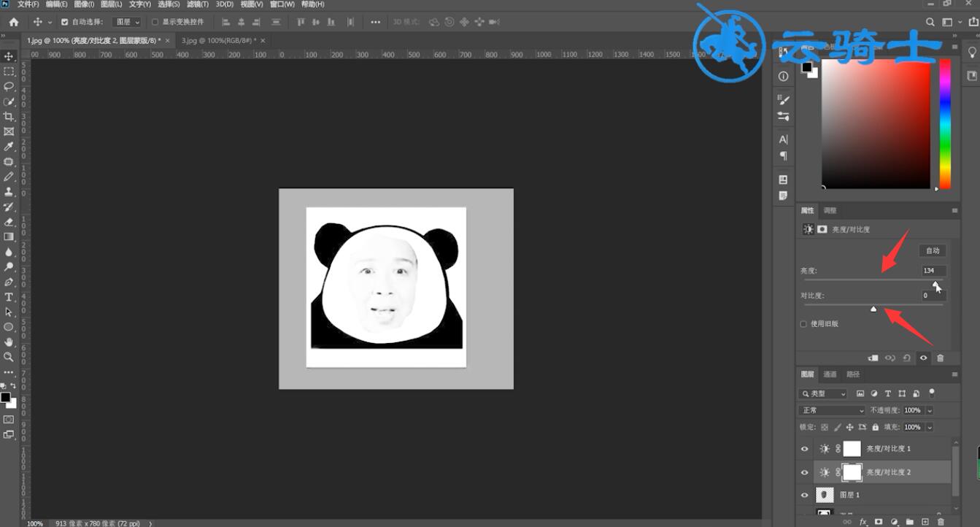This screenshot has height=527, width=980.
Task: Check the 使用旧版 option
Action: coord(803,324)
